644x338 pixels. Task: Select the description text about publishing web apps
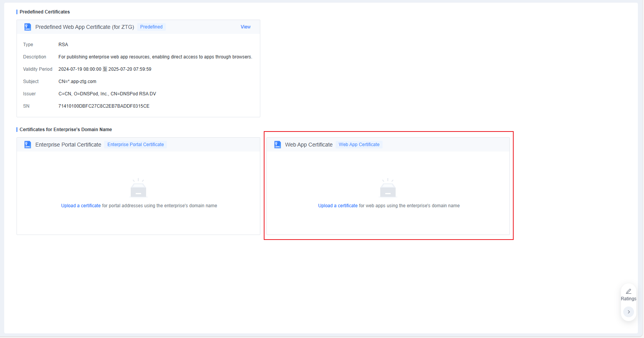(155, 57)
